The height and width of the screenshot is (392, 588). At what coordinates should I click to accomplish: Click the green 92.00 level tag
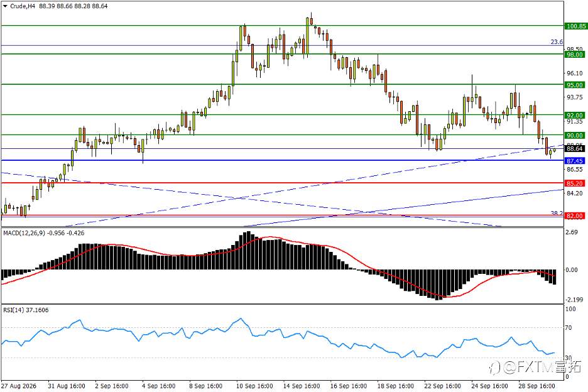[575, 115]
